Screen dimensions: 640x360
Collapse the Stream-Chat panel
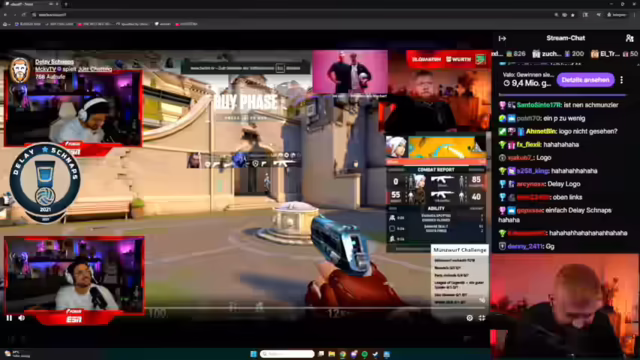pyautogui.click(x=502, y=38)
